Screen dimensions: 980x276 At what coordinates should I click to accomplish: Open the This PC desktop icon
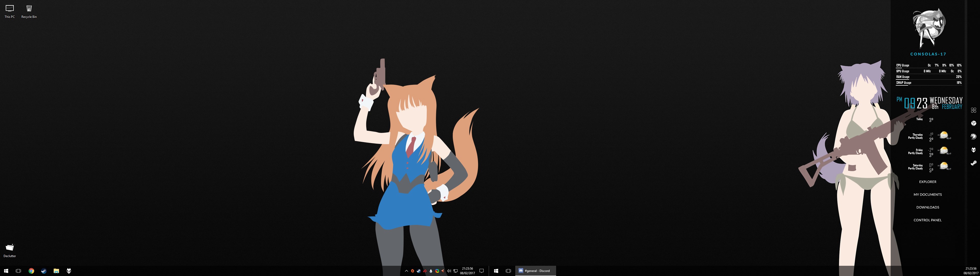[9, 11]
